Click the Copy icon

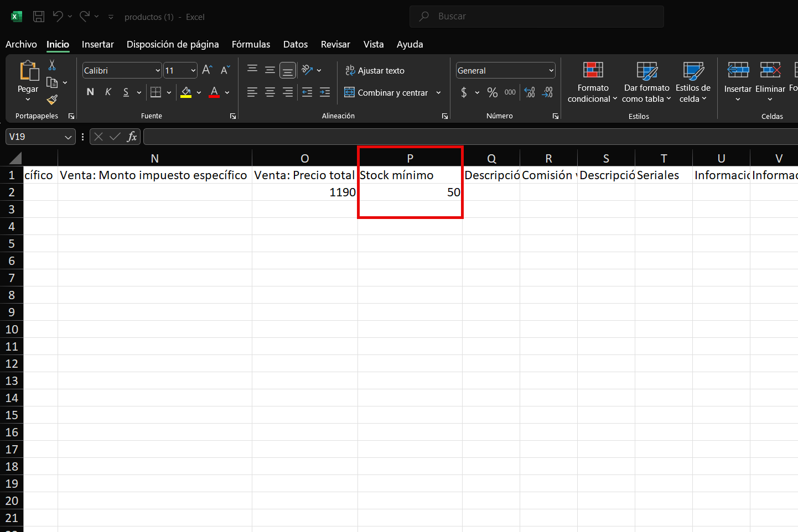(52, 82)
